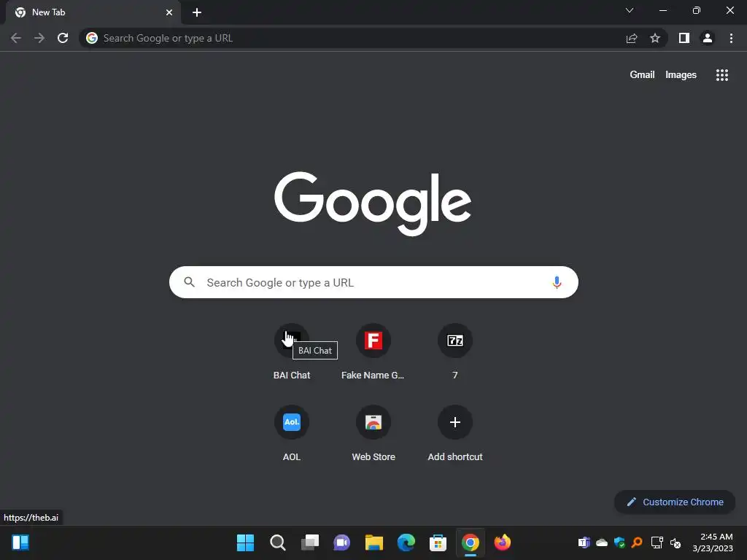Open the Chrome profile avatar
This screenshot has width=747, height=560.
pyautogui.click(x=708, y=38)
